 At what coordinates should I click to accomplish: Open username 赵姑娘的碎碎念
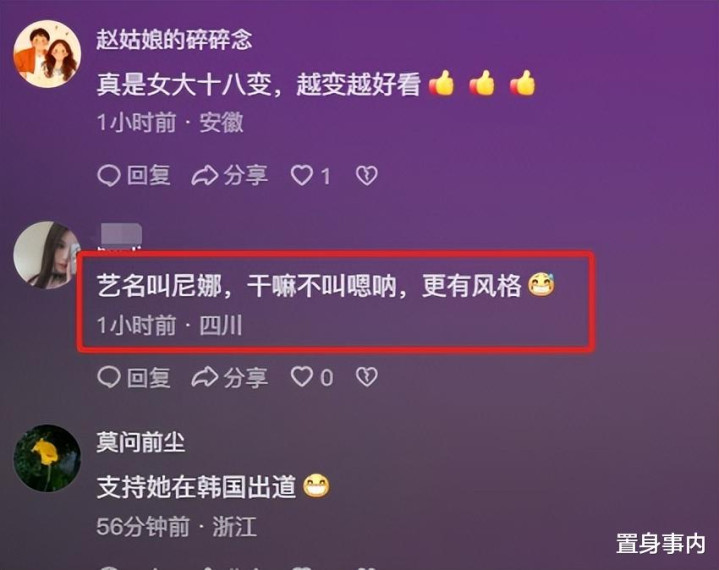tap(174, 40)
